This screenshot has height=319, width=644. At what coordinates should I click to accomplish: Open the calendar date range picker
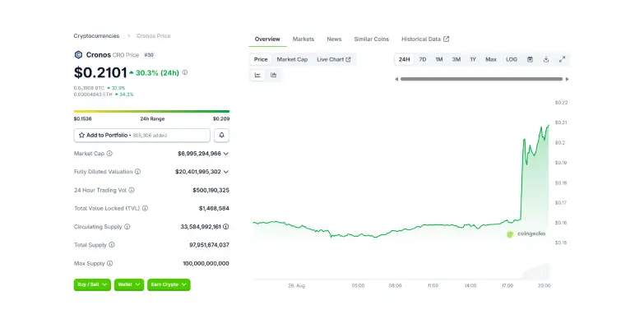(x=530, y=59)
